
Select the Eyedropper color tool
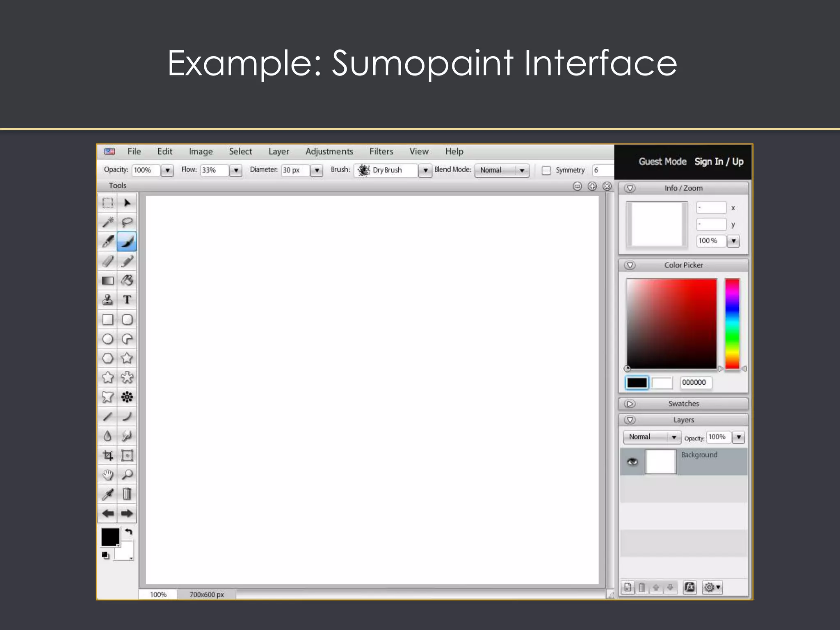[107, 494]
